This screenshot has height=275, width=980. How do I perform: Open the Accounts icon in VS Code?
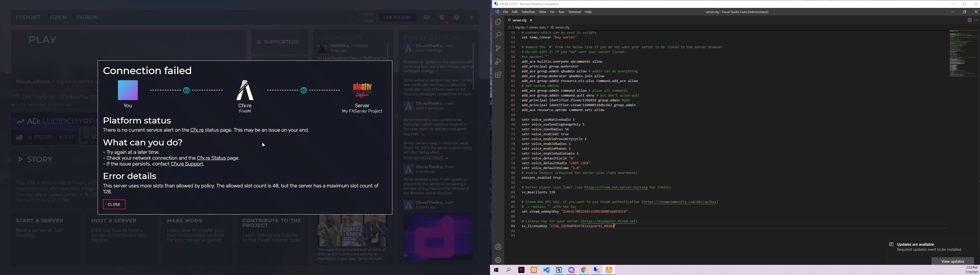point(498,247)
